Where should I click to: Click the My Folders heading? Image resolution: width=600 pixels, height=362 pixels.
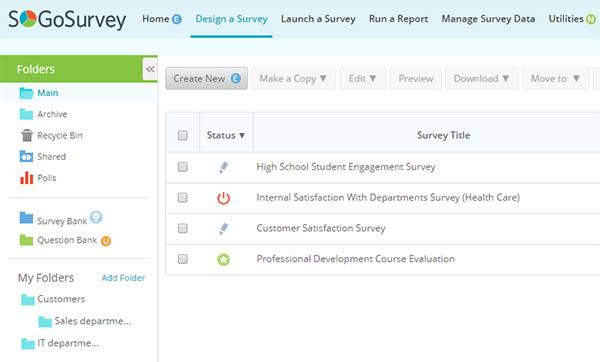point(46,278)
